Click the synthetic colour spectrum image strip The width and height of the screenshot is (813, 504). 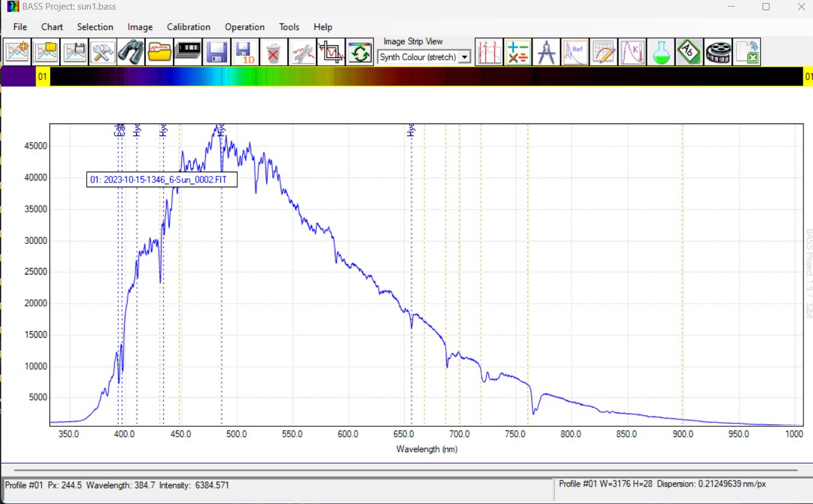(427, 76)
